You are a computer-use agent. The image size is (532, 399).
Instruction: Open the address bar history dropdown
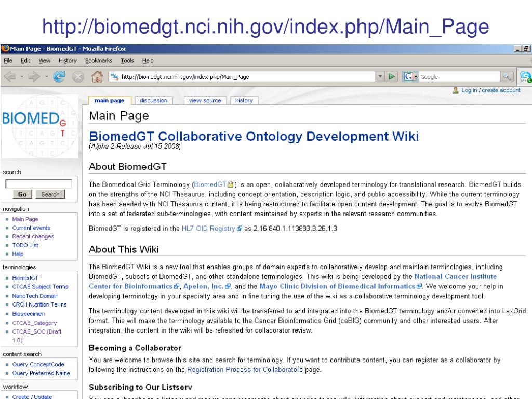(380, 77)
